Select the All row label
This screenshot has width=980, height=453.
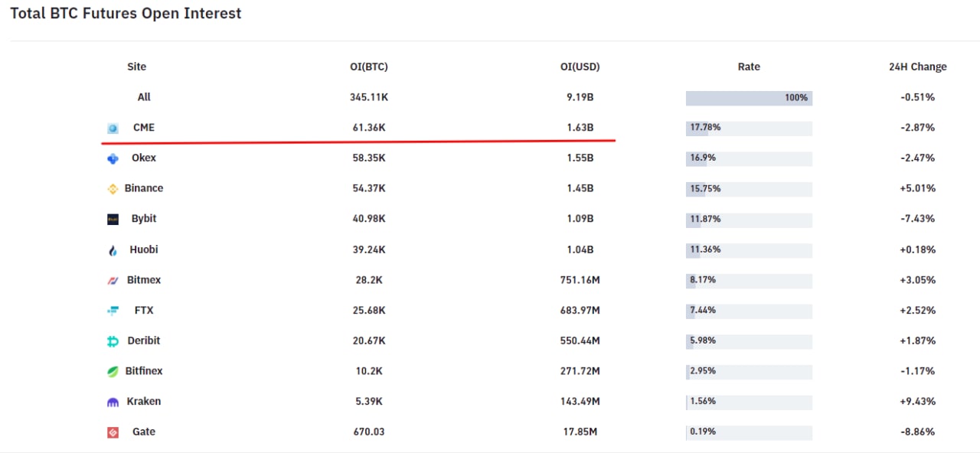coord(144,97)
